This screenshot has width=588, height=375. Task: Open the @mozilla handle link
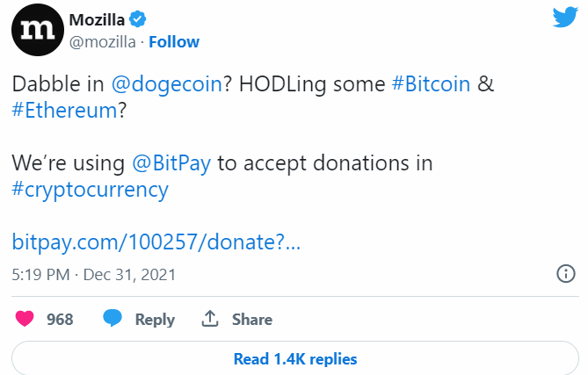(101, 41)
